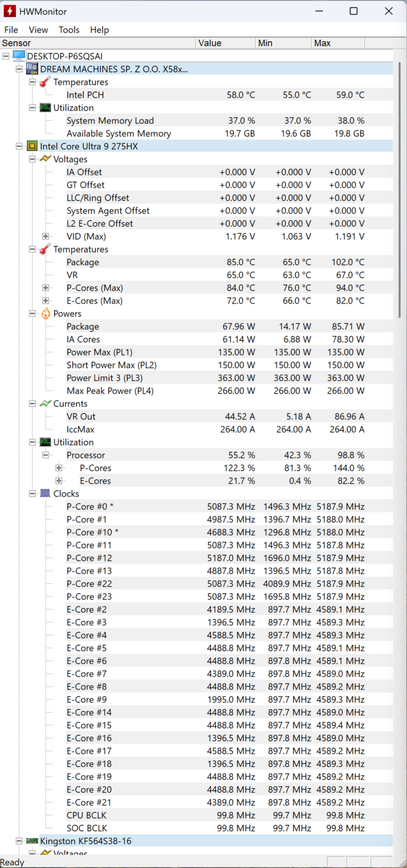Click the thermometer icon beside CPU Temperatures
Screen dimensions: 407x868
pyautogui.click(x=46, y=249)
